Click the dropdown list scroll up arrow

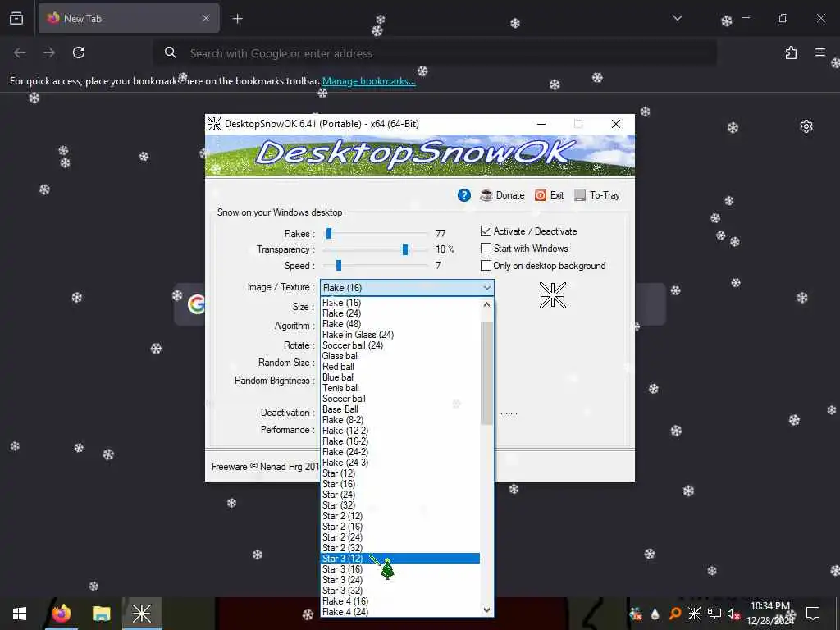[486, 304]
